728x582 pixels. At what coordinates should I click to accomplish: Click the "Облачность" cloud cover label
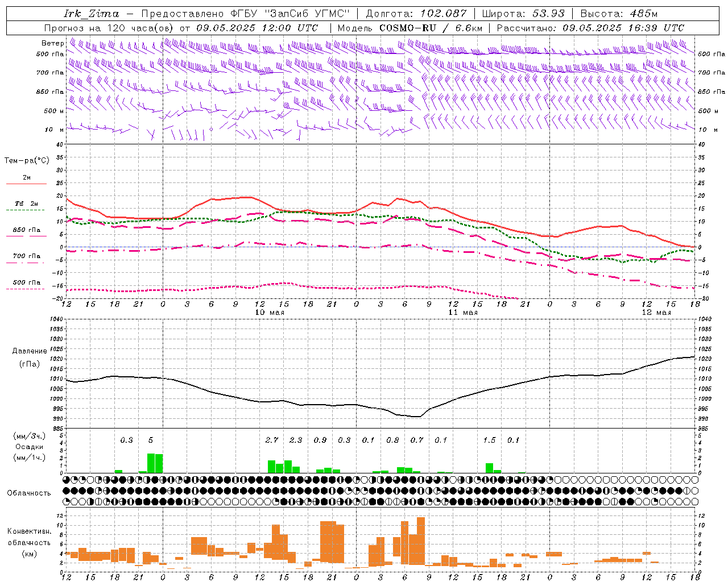(x=29, y=493)
